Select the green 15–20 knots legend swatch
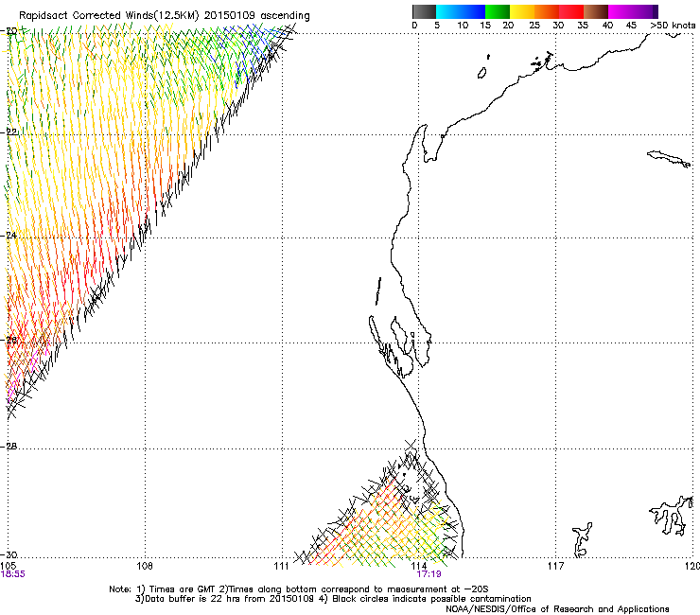Screen dimensions: 700x615 point(498,11)
